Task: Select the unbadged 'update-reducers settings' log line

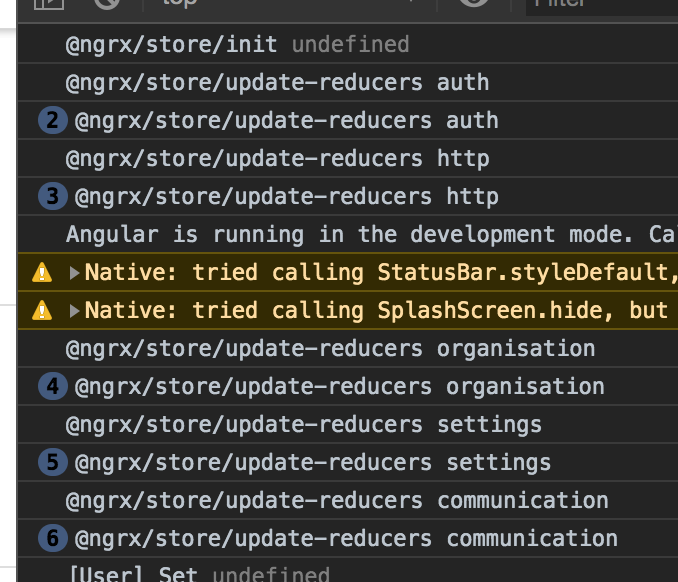Action: (304, 425)
